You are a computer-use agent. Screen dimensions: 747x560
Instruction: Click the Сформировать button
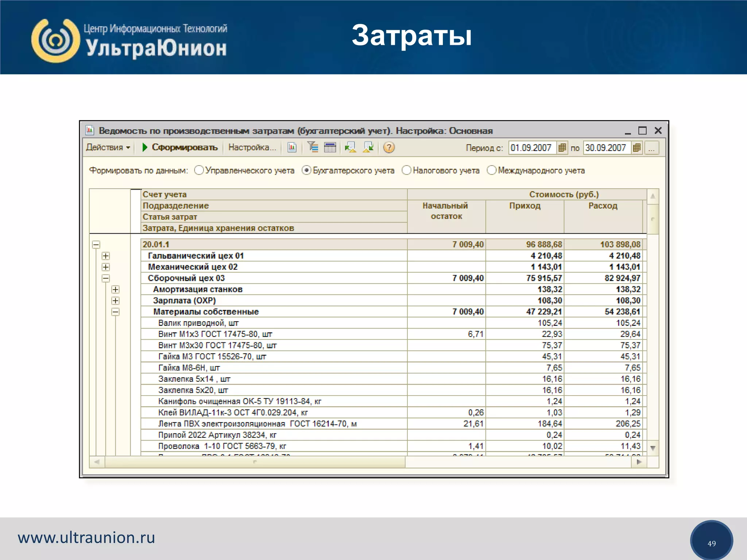pyautogui.click(x=180, y=147)
